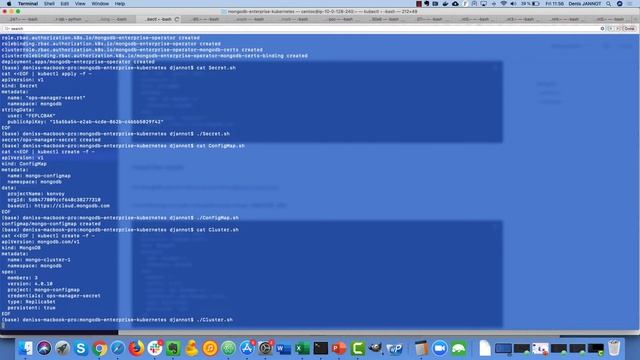Open Terminal from the Dock

click(321, 348)
